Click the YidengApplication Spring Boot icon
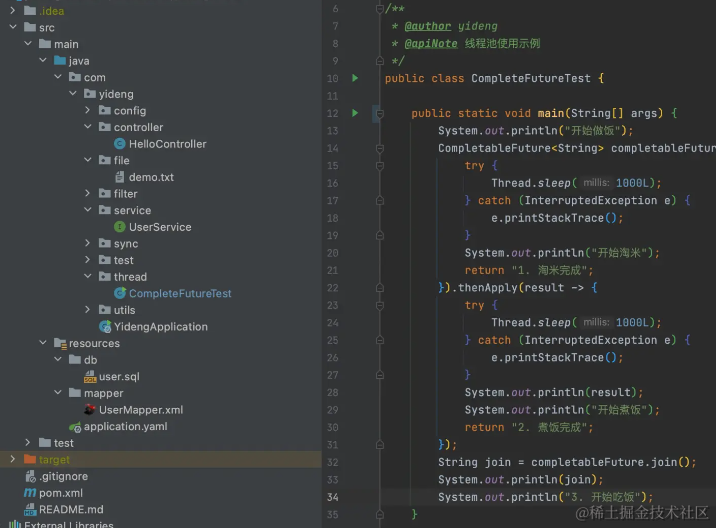This screenshot has width=716, height=528. 105,327
